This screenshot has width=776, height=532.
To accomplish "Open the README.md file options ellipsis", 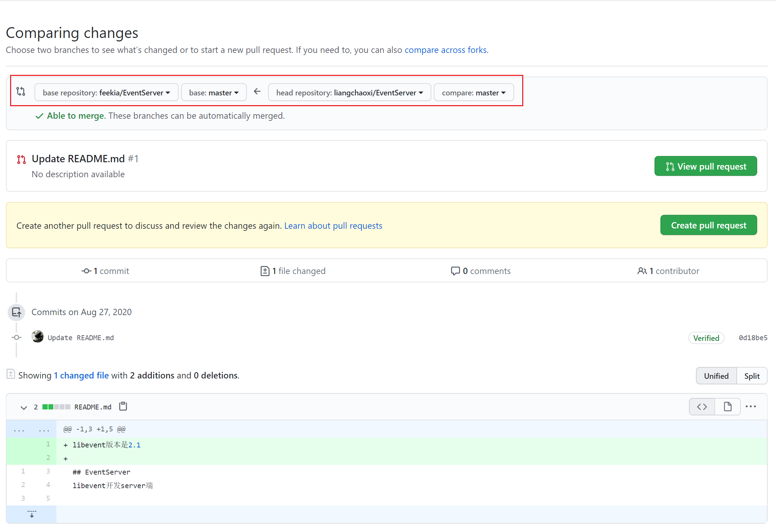I will coord(751,407).
